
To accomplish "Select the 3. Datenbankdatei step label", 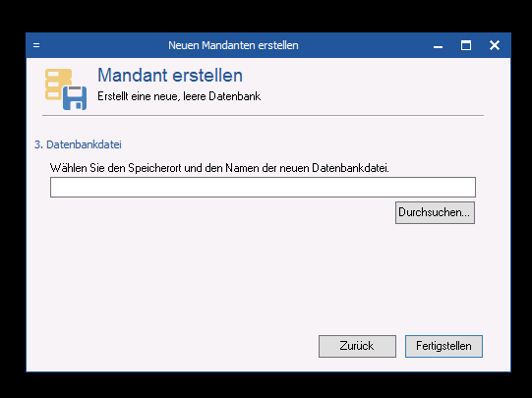I will (78, 144).
